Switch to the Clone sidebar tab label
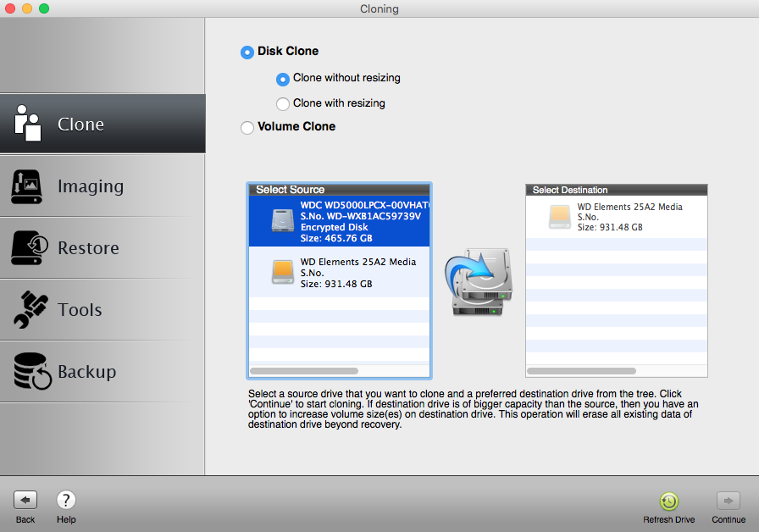This screenshot has height=532, width=759. tap(80, 125)
